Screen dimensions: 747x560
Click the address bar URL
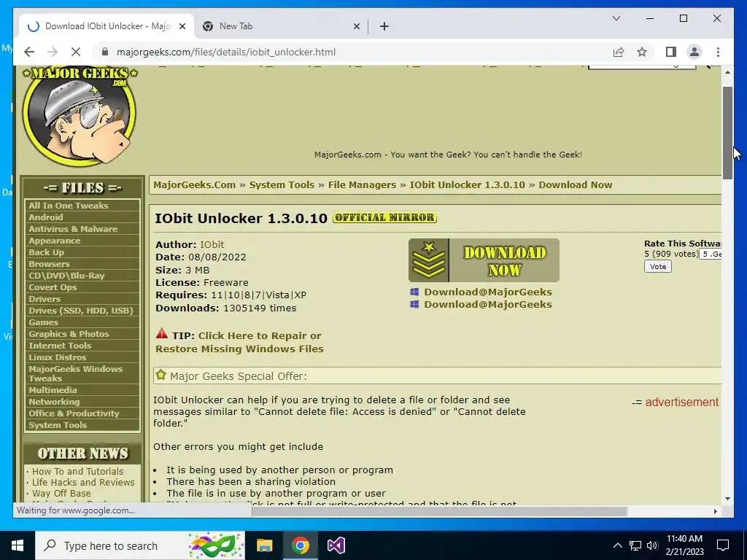(226, 52)
